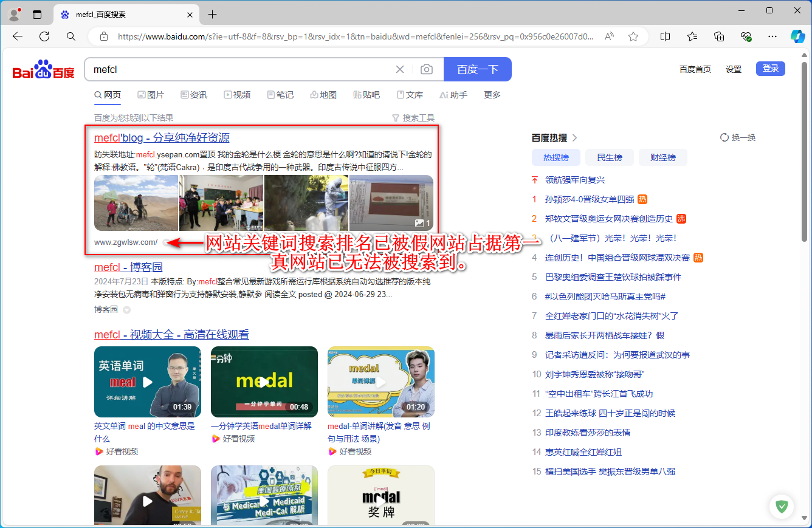The height and width of the screenshot is (528, 812).
Task: Expand the 更多 menu
Action: click(x=492, y=95)
